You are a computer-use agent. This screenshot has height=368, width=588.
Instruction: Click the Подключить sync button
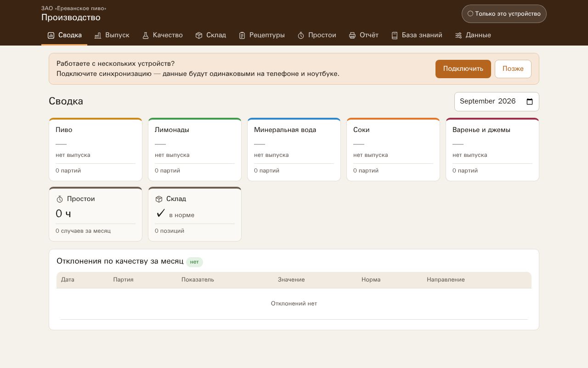[463, 69]
